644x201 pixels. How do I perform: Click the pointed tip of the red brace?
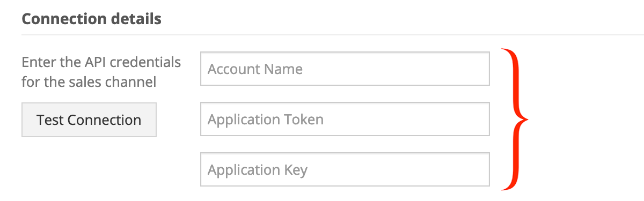(527, 119)
